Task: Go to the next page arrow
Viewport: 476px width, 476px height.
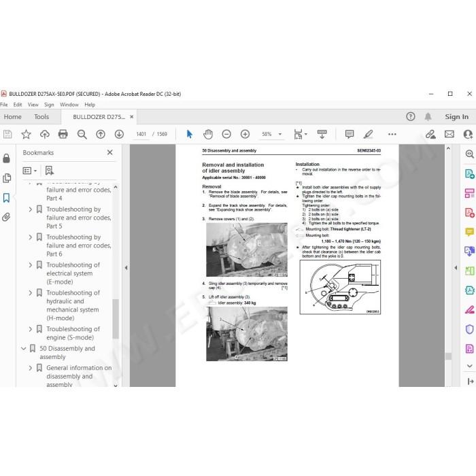Action: 119,134
